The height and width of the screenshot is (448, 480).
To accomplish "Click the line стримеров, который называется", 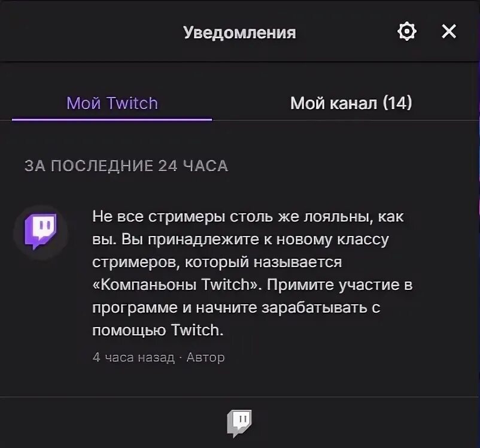I will (217, 262).
